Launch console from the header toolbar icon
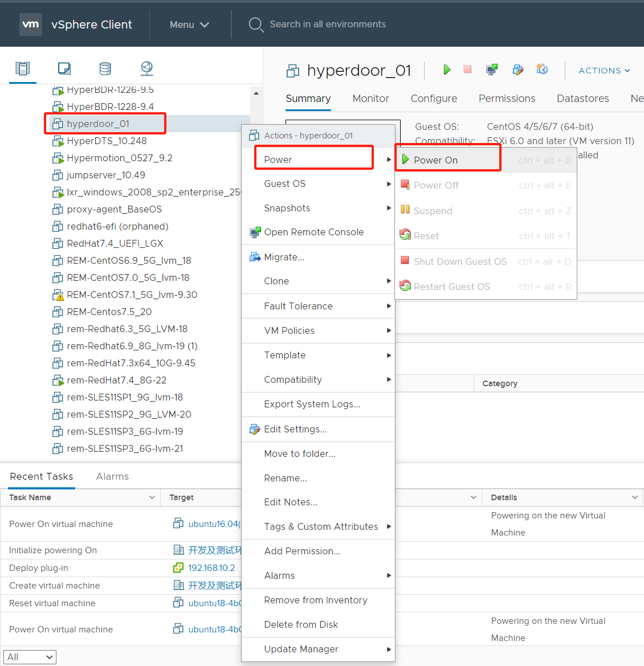This screenshot has height=666, width=644. click(x=492, y=70)
